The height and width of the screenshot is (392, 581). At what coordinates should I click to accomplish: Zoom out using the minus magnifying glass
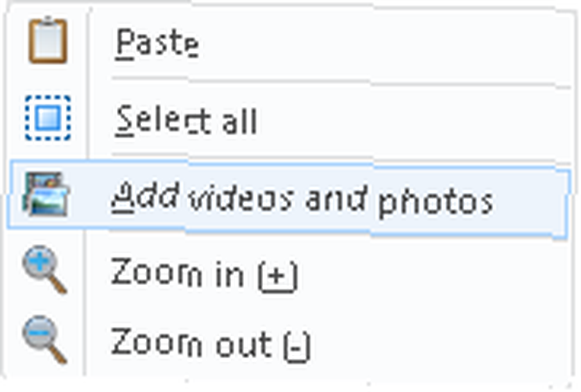(x=45, y=339)
